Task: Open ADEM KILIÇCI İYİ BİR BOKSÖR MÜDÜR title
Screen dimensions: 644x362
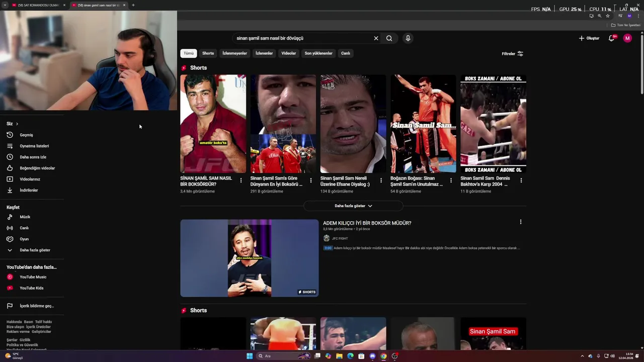Action: (x=367, y=223)
